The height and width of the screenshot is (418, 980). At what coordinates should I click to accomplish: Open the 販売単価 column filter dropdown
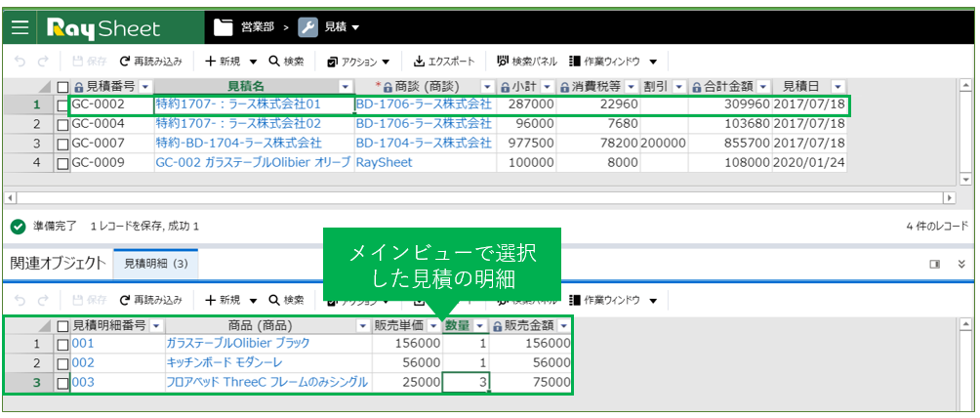(433, 326)
